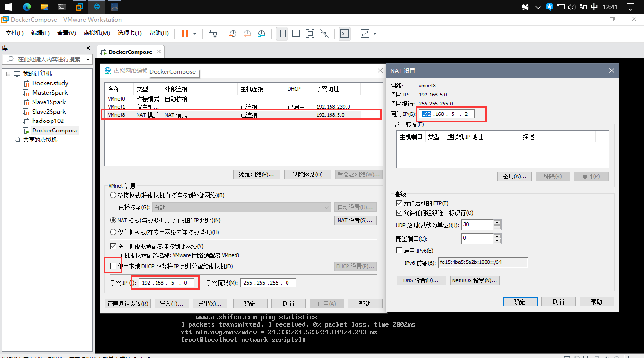Open the 查看(V) menu
The height and width of the screenshot is (358, 644).
point(67,33)
